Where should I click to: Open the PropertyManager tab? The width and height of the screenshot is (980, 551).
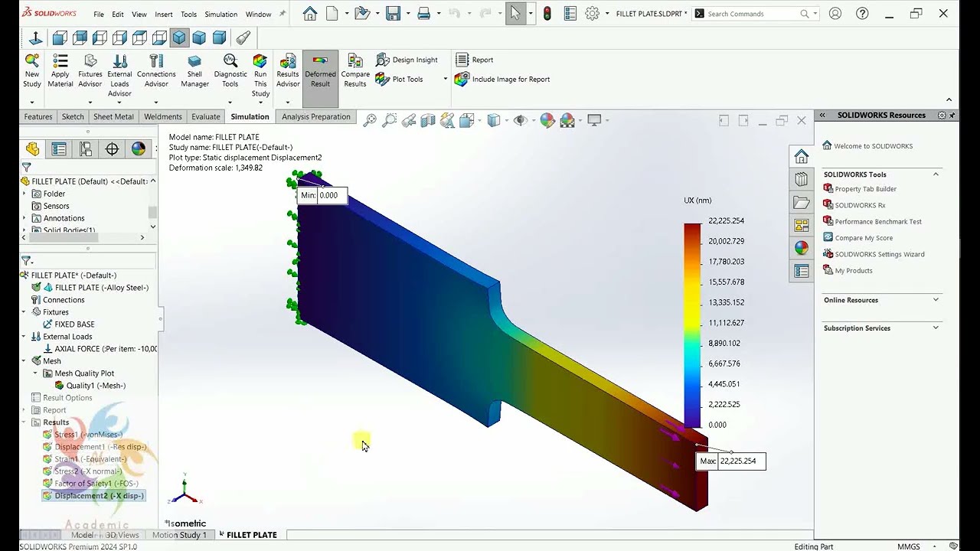tap(59, 149)
